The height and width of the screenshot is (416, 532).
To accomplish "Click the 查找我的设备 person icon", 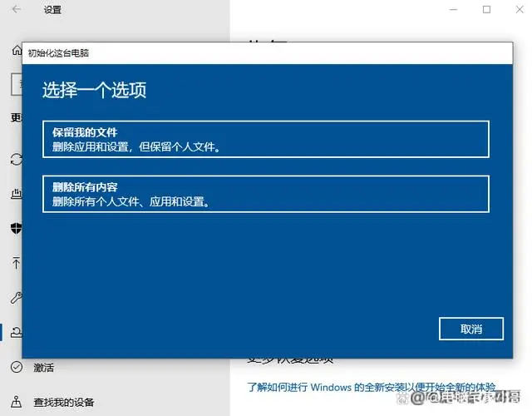I will (17, 402).
